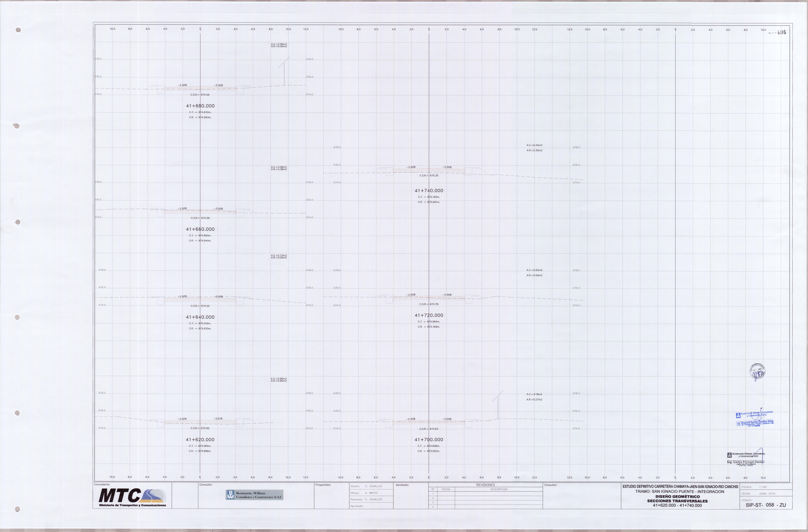Select the cross-section title 41+720.000
This screenshot has height=532, width=808.
tap(429, 315)
